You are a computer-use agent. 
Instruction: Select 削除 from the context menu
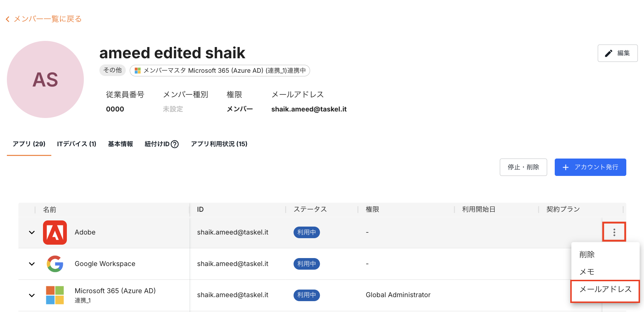[x=587, y=254]
